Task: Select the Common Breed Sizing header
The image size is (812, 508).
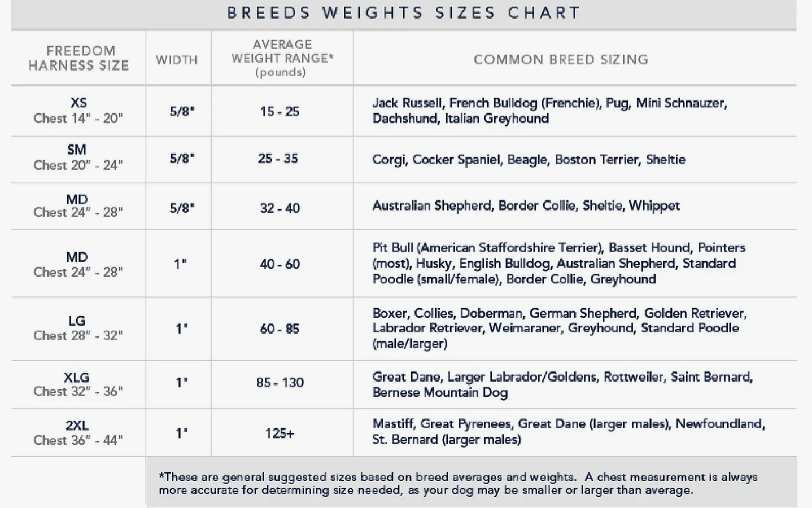Action: click(x=561, y=60)
